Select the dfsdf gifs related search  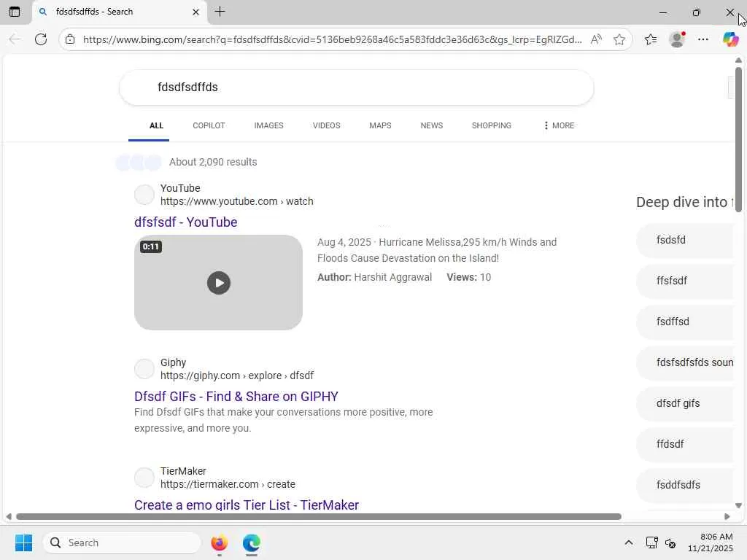coord(684,403)
